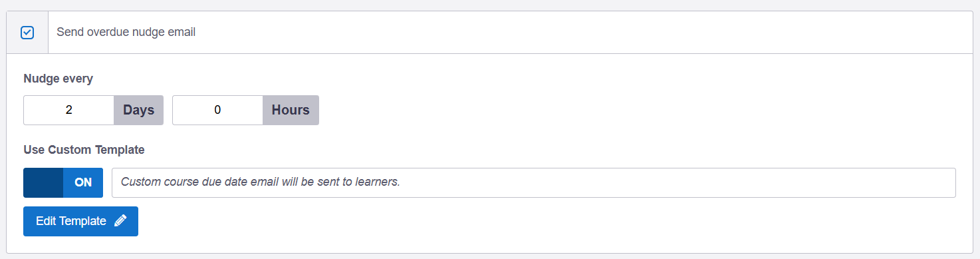This screenshot has height=259, width=980.
Task: Click the Hours unit label
Action: pyautogui.click(x=291, y=110)
